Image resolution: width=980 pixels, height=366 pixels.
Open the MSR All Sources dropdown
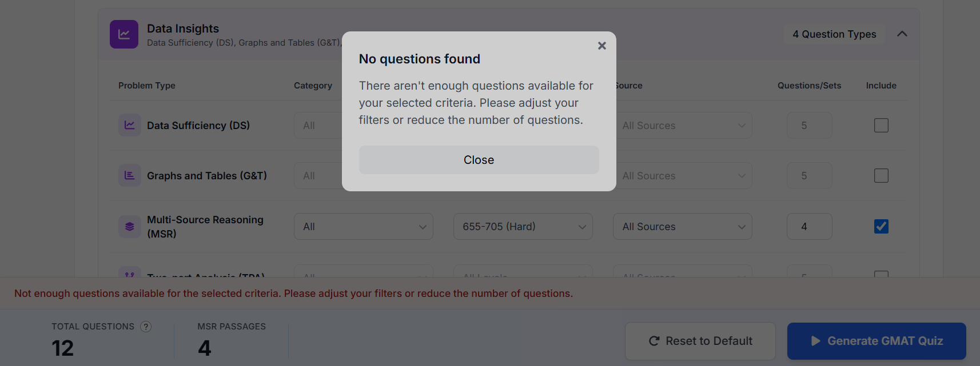click(x=683, y=227)
